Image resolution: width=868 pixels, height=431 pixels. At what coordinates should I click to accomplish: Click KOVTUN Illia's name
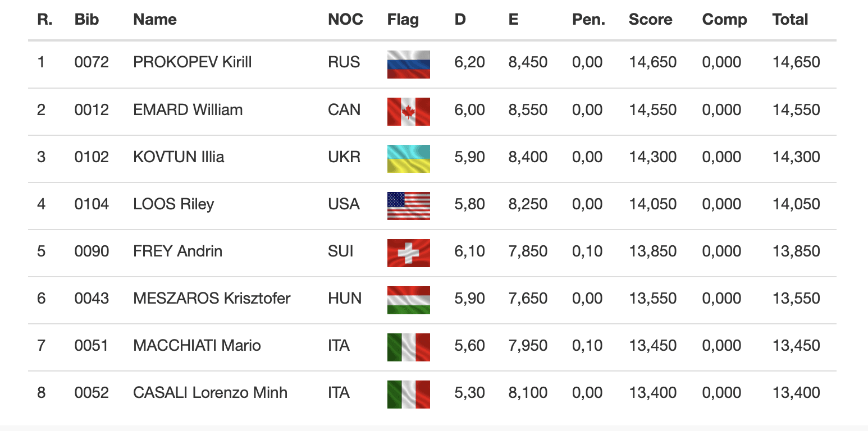point(179,157)
